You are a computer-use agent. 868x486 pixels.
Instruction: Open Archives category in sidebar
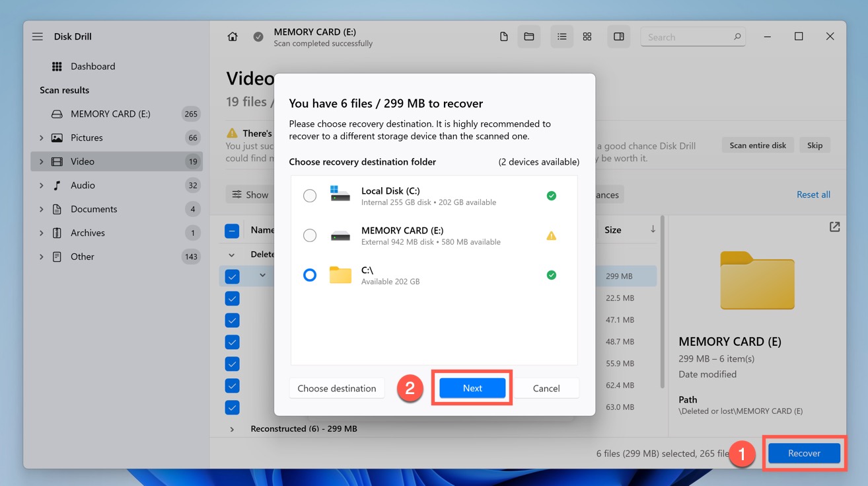116,233
